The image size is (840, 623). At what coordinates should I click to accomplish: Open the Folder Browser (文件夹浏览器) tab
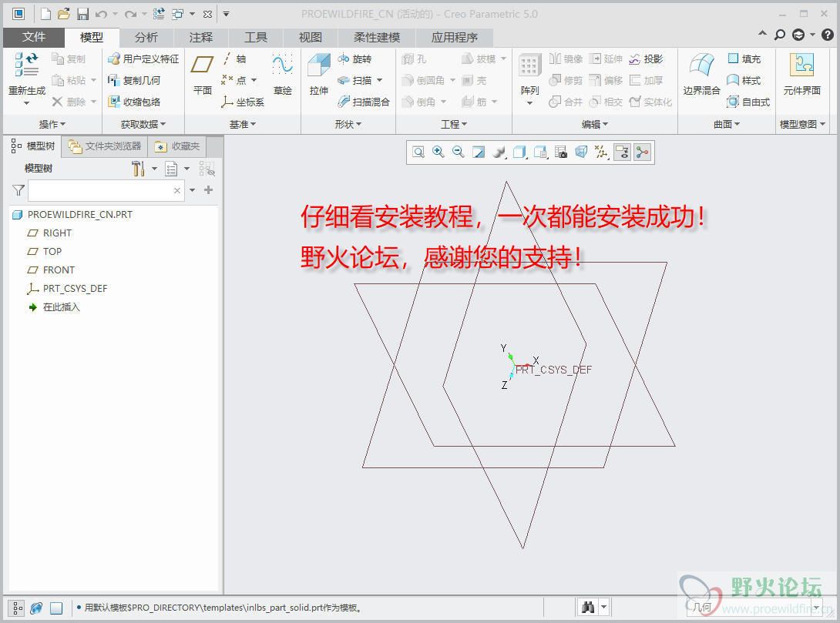(x=105, y=146)
